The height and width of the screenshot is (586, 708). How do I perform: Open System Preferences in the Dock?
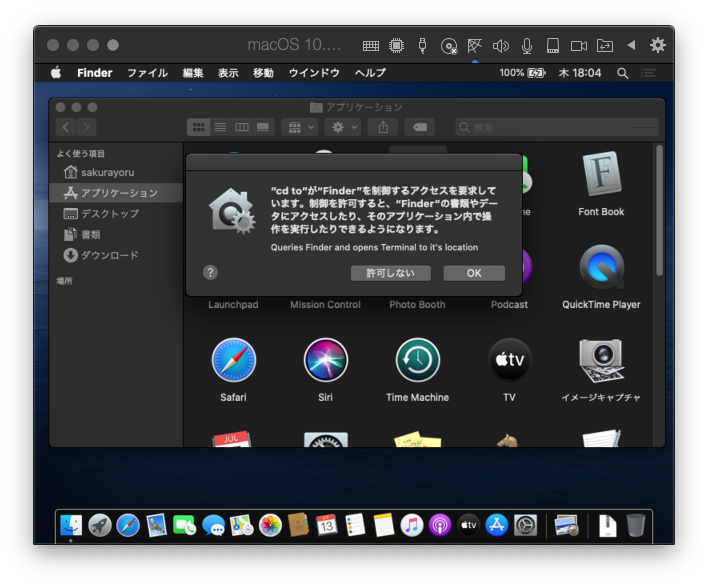(526, 526)
